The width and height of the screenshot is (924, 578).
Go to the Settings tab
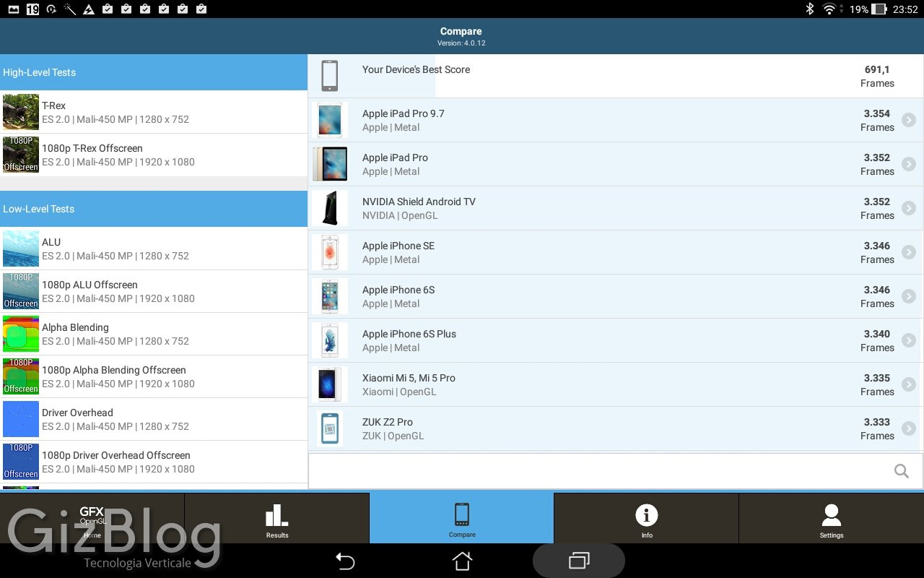(x=832, y=518)
